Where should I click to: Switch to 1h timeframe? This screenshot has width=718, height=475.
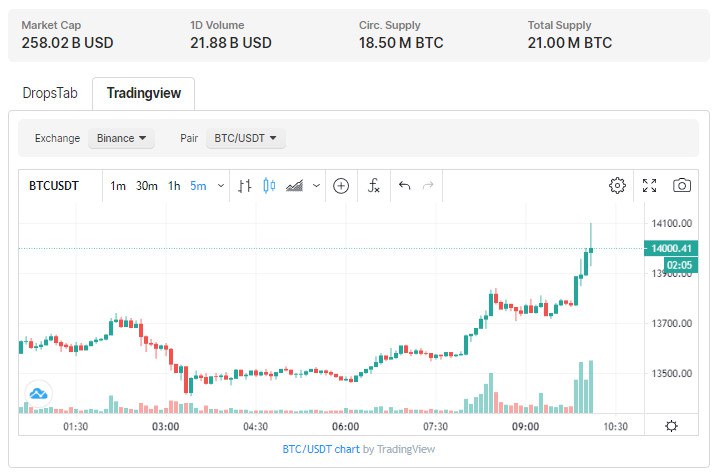[174, 186]
